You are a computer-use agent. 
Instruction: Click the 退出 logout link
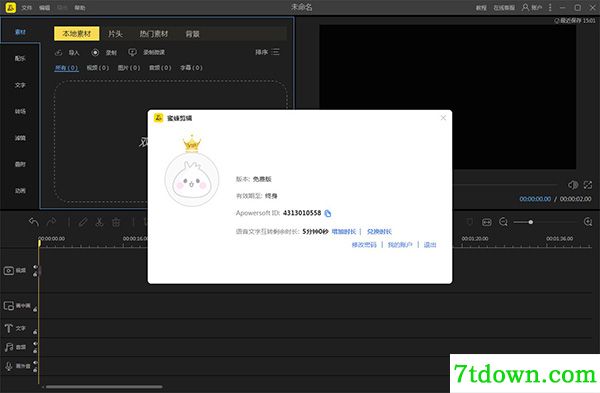pyautogui.click(x=430, y=245)
